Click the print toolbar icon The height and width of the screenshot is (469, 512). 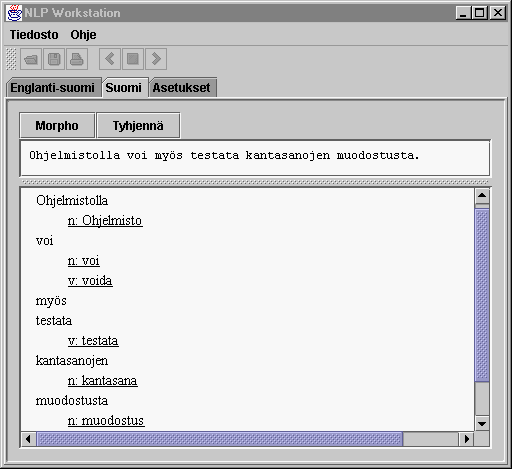point(77,59)
